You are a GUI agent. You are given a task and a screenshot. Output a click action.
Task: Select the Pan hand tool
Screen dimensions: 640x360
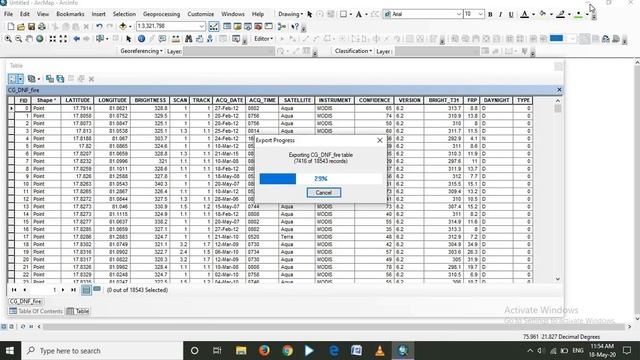[29, 39]
